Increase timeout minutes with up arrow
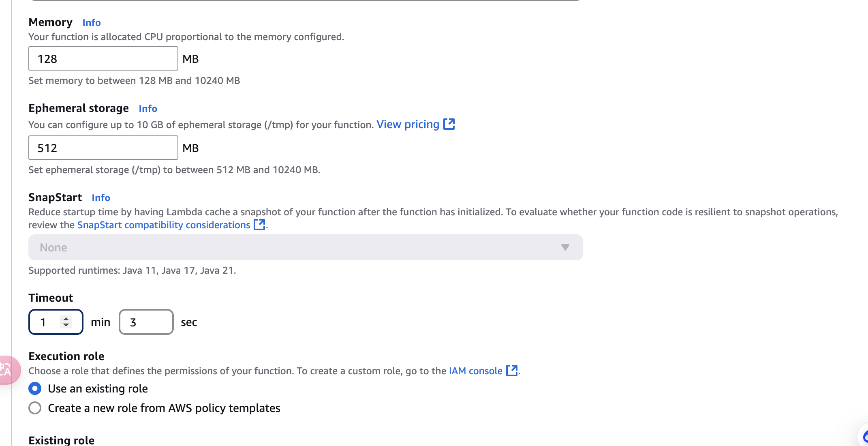The height and width of the screenshot is (446, 868). tap(66, 319)
